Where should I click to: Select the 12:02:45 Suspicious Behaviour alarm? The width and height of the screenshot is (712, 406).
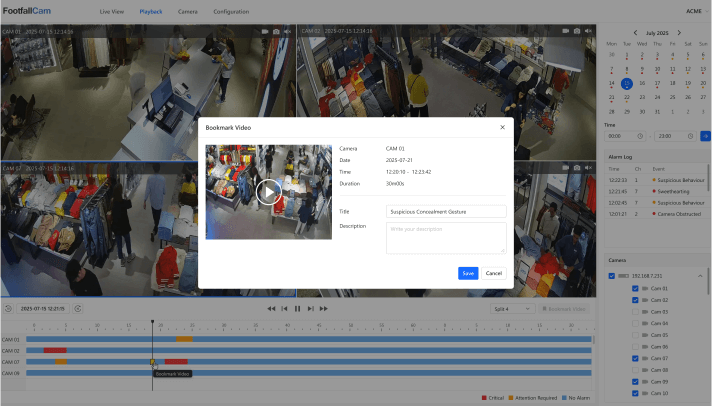[656, 203]
